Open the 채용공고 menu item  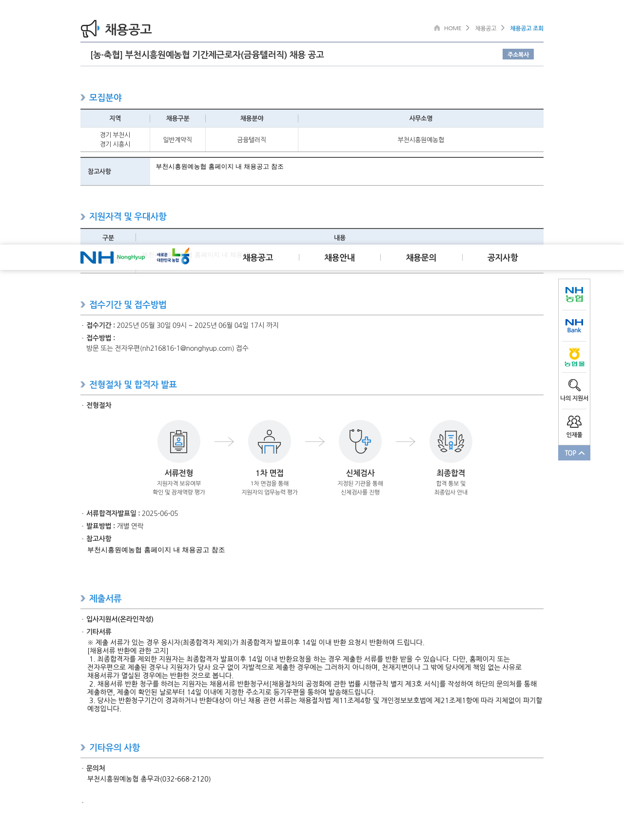tap(258, 257)
